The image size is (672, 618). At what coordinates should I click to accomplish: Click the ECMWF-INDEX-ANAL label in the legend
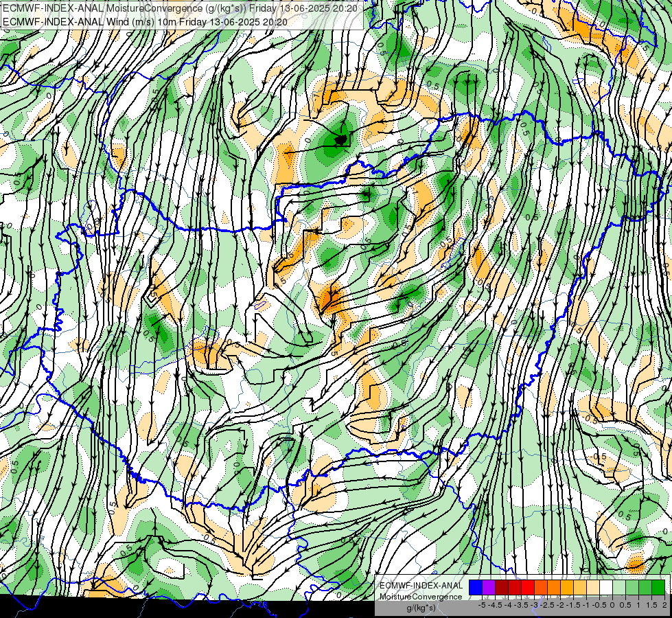[x=421, y=586]
